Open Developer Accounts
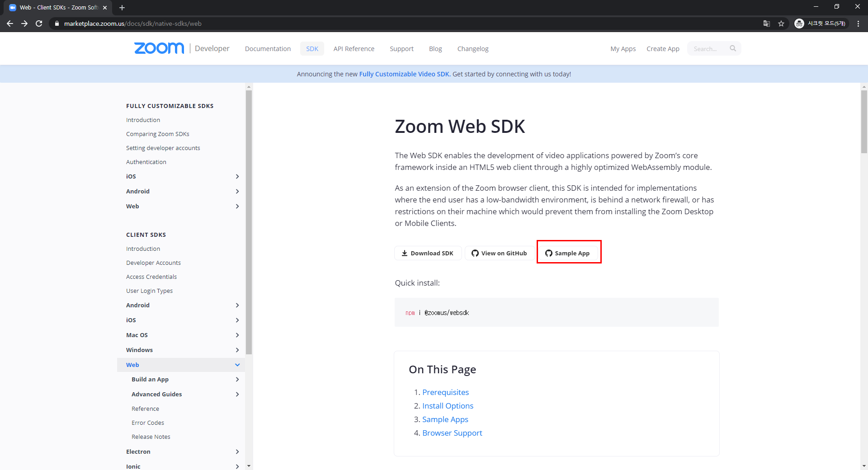868x470 pixels. 153,263
